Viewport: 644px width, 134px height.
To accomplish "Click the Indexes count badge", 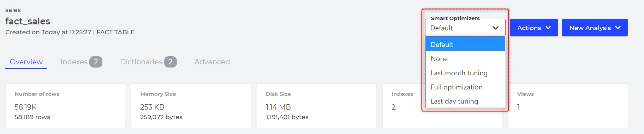I will (x=96, y=62).
